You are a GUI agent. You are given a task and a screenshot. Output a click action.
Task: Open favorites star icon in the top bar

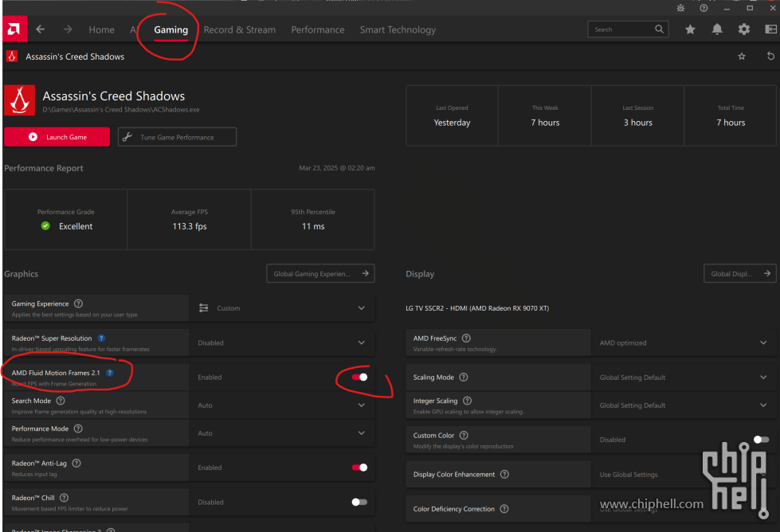(690, 29)
